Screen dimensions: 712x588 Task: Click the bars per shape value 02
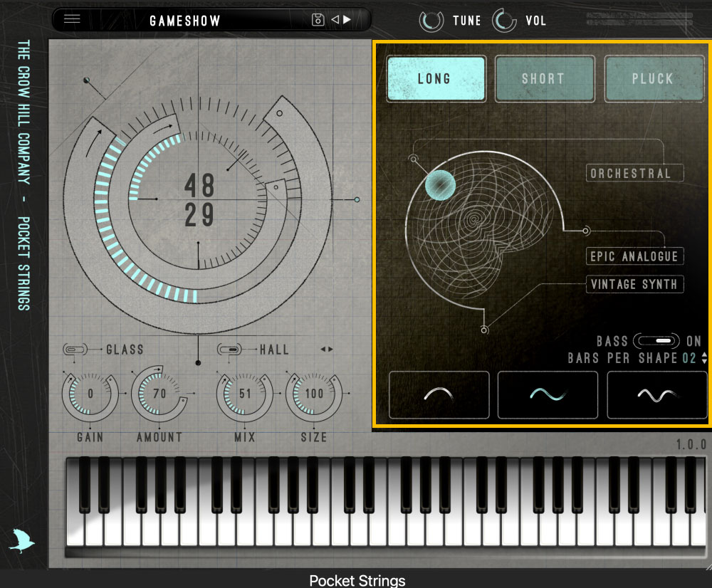[689, 358]
